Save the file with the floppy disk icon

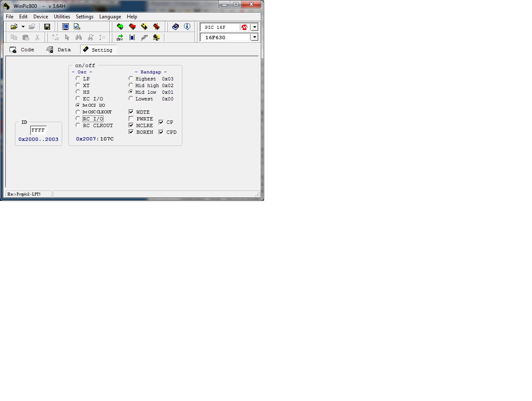[47, 27]
